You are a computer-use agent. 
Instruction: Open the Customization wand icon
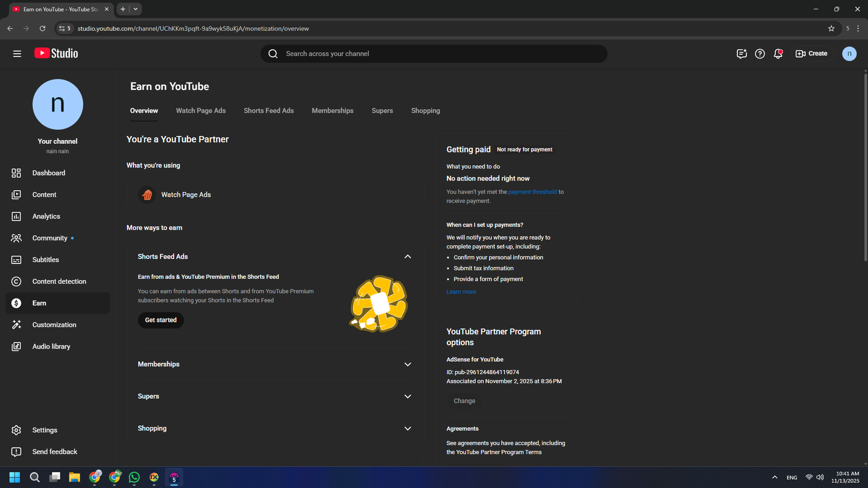[x=16, y=325]
